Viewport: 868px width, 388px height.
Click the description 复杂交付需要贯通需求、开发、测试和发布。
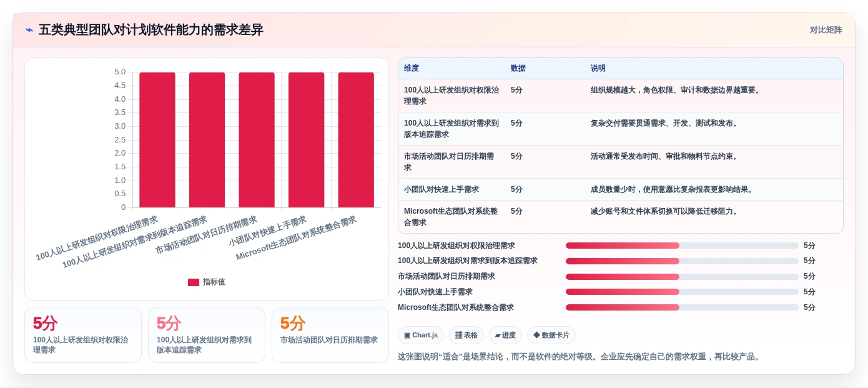[666, 123]
